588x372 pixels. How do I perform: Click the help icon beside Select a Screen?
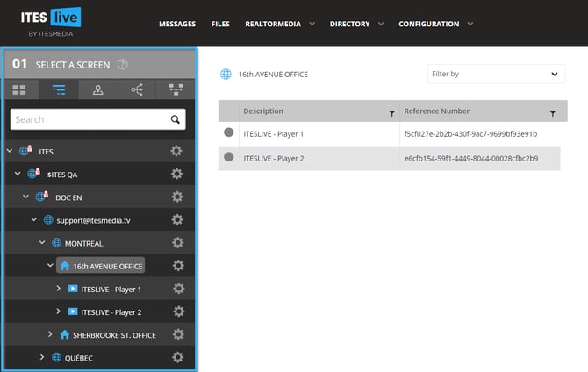(123, 64)
